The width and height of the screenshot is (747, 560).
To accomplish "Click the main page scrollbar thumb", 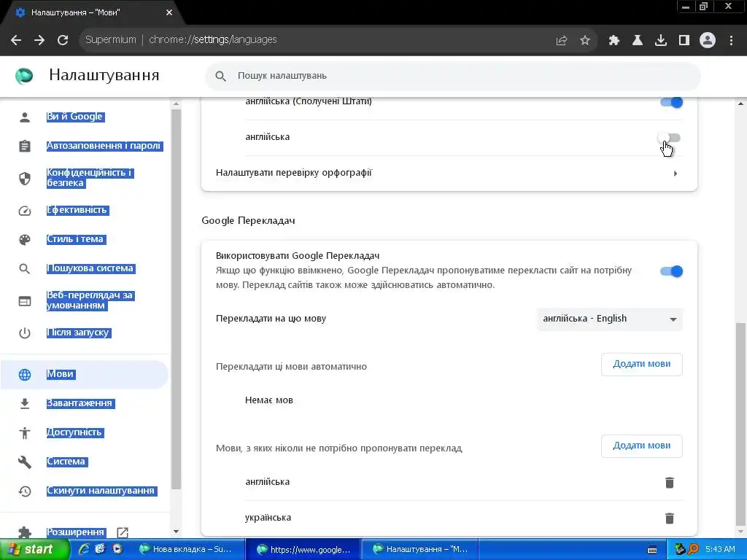I will click(x=740, y=423).
